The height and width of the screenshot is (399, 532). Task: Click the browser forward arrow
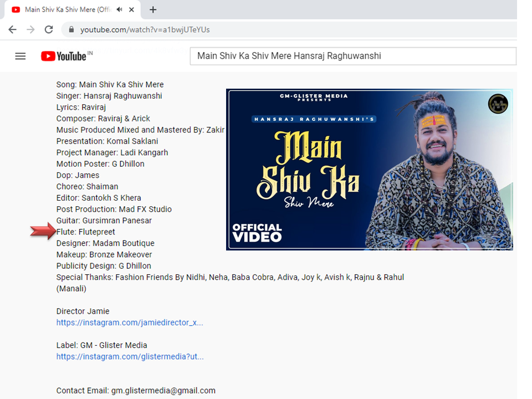click(30, 29)
